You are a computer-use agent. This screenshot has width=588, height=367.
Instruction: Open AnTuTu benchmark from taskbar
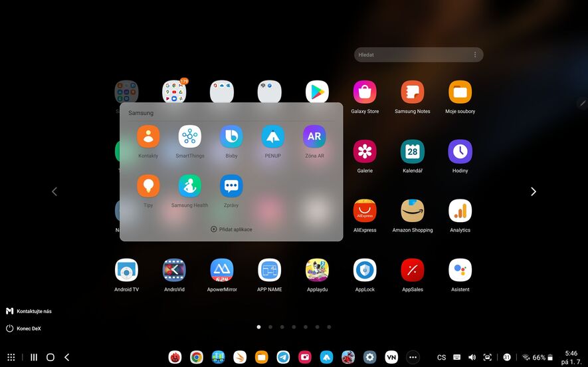pyautogui.click(x=175, y=357)
